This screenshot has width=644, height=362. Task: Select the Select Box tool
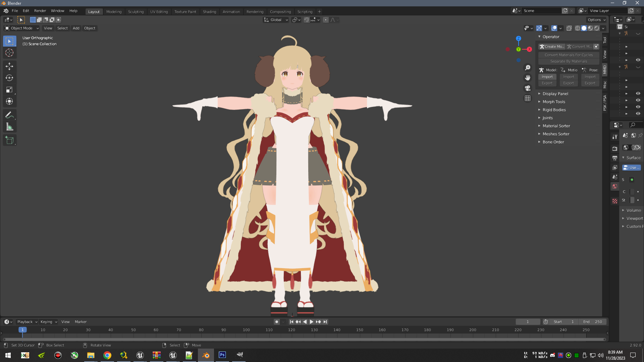click(x=9, y=41)
